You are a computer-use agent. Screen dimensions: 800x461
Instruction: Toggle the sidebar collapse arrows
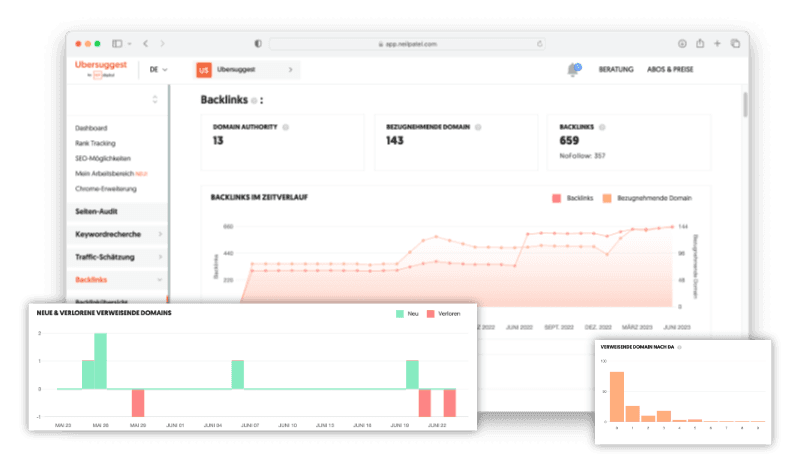tap(155, 99)
